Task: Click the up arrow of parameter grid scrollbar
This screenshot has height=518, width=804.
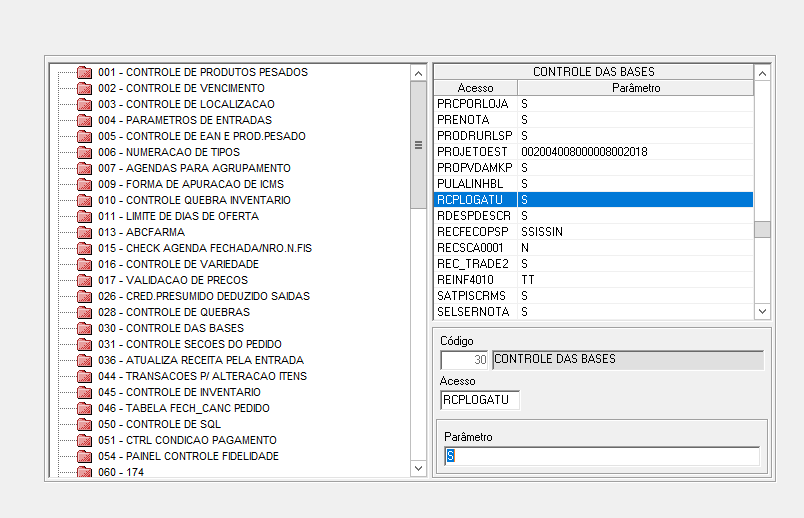Action: 762,73
